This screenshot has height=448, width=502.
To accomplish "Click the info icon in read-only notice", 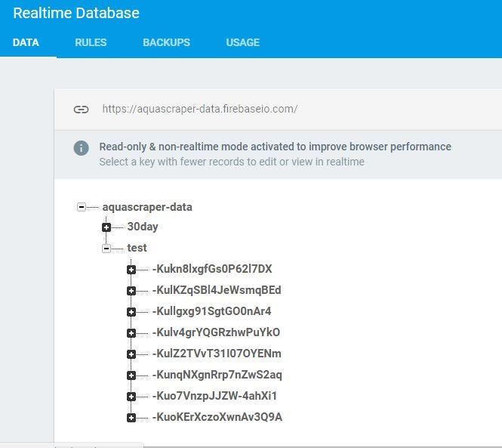I will [82, 148].
